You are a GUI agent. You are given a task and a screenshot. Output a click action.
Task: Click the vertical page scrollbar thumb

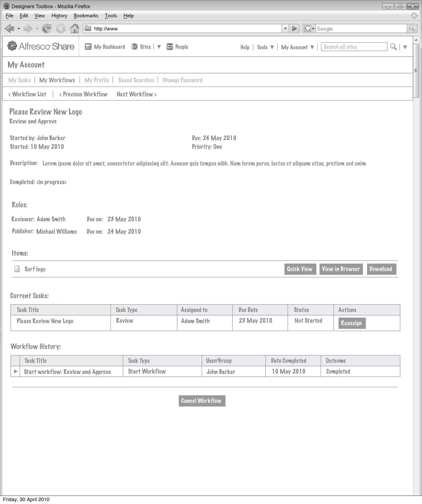[x=416, y=70]
